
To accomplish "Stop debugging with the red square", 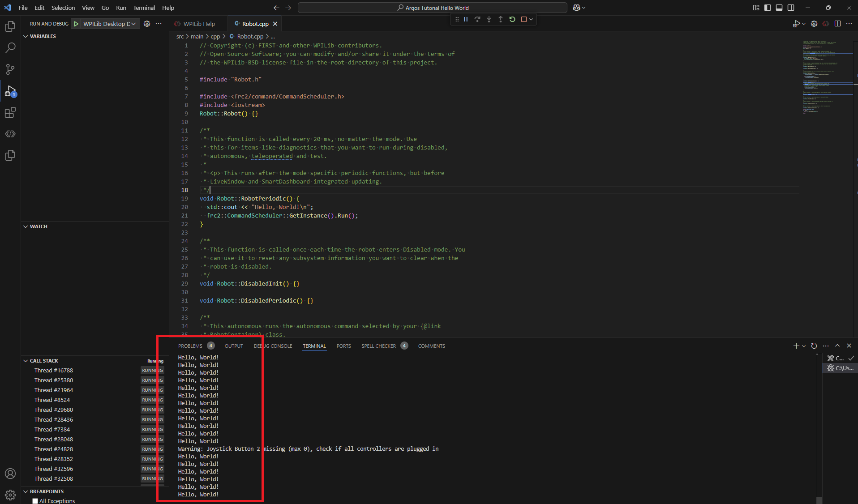I will pyautogui.click(x=523, y=19).
